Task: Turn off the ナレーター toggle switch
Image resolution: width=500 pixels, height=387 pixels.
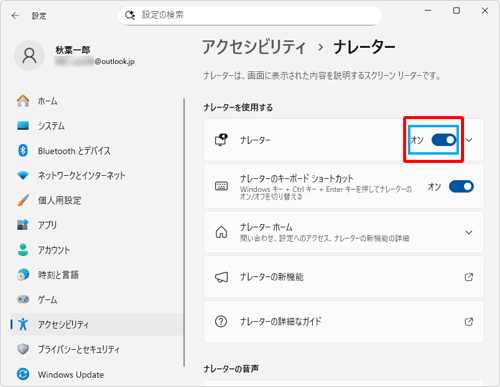Action: [x=444, y=140]
